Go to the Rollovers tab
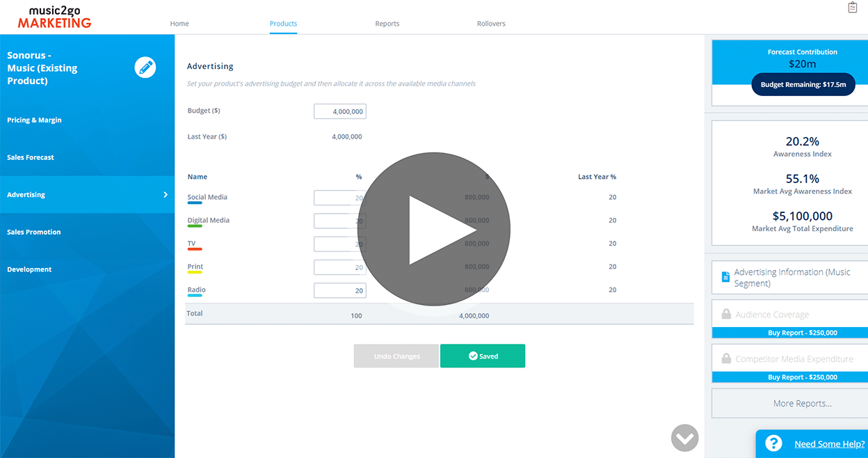 click(491, 24)
